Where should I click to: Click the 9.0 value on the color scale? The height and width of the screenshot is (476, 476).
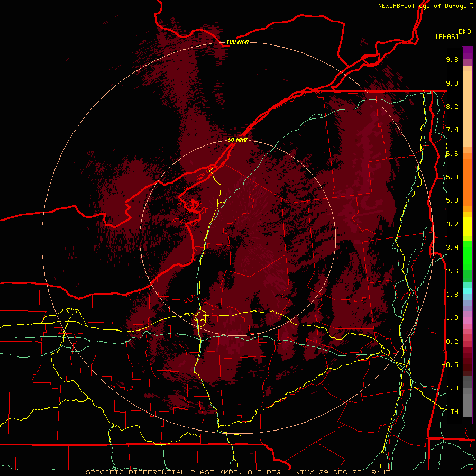[x=452, y=83]
